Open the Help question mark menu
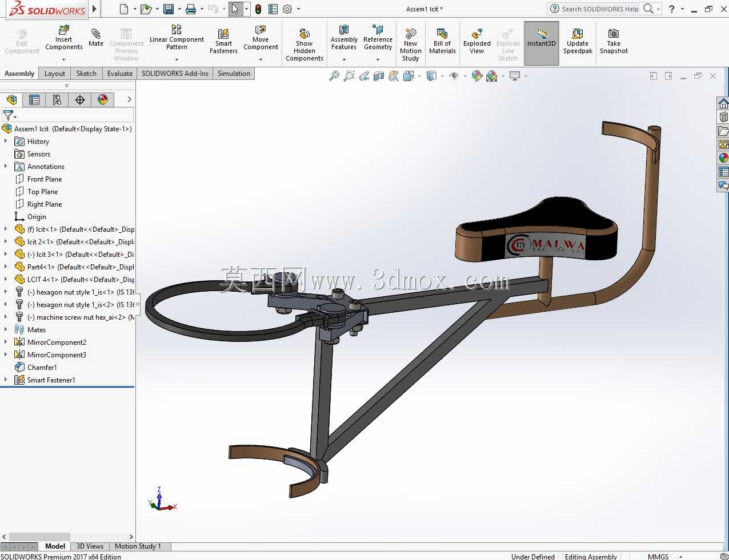Image resolution: width=729 pixels, height=560 pixels. (x=672, y=9)
